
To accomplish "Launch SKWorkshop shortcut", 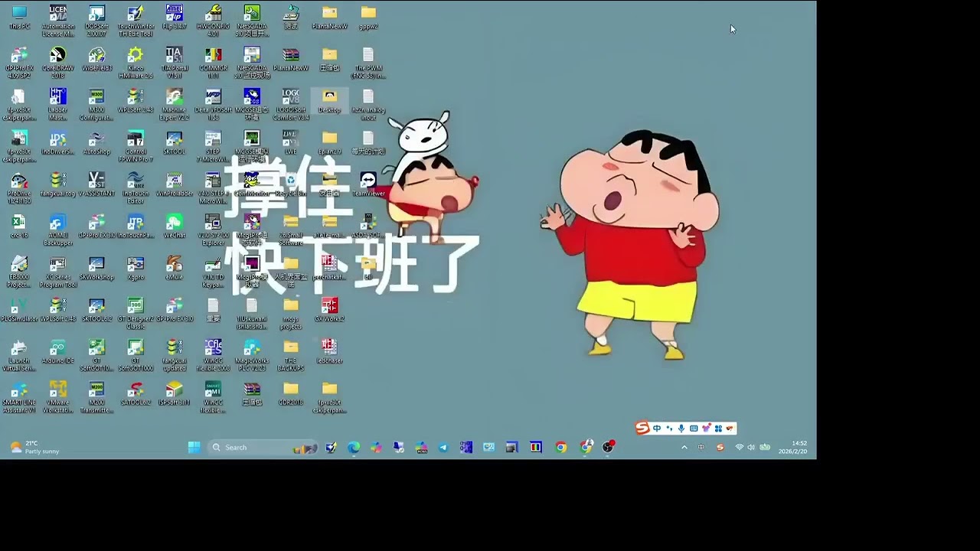I will click(x=96, y=269).
